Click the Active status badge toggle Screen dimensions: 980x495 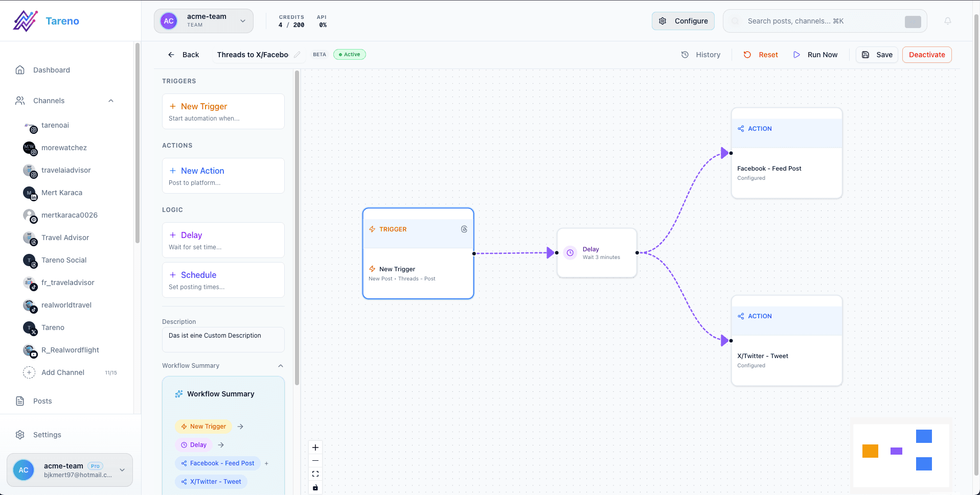point(349,54)
